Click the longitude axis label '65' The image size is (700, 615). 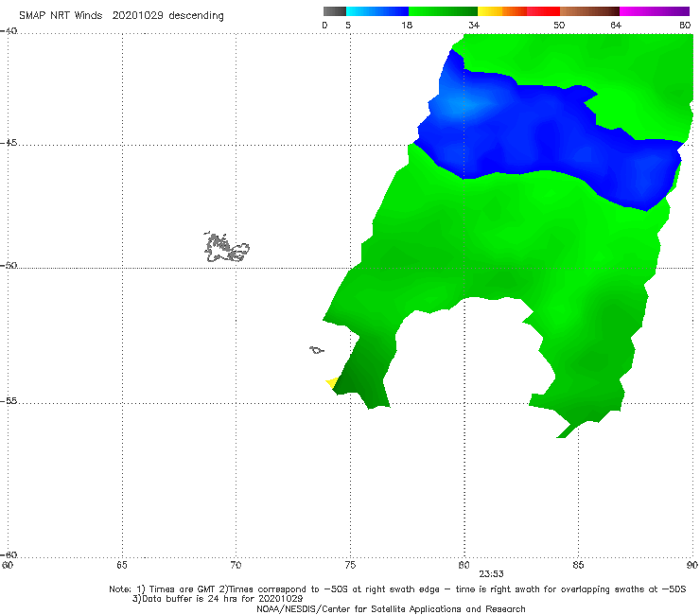(x=121, y=565)
